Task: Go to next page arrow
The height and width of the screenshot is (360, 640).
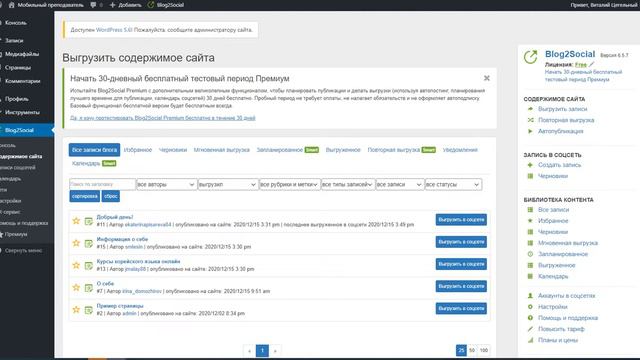Action: 275,350
